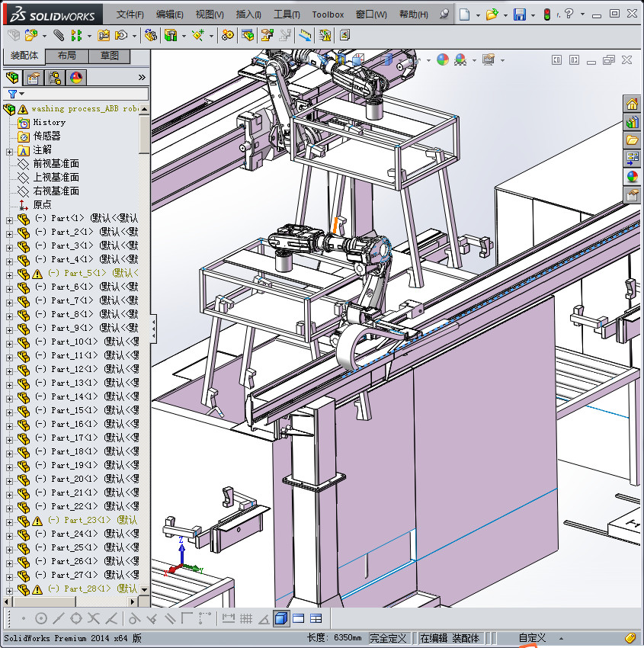Screen dimensions: 644x648
Task: Open the ConfigurationManager tab icon
Action: (55, 77)
